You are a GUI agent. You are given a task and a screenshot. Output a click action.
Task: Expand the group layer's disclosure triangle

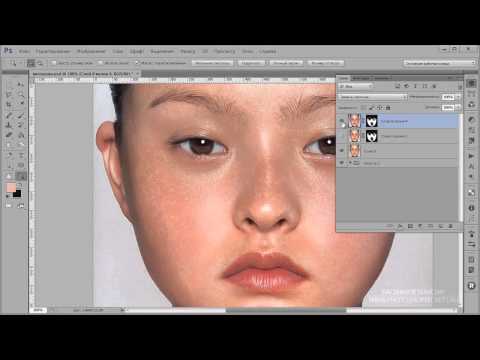350,163
